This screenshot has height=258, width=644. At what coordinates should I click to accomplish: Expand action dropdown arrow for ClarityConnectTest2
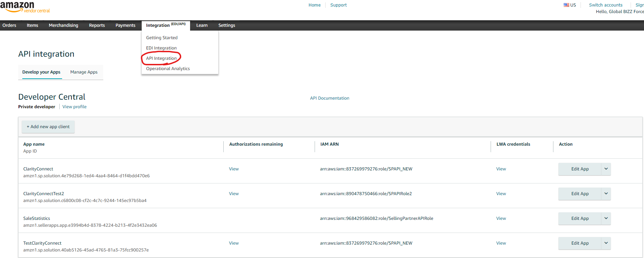pos(606,194)
